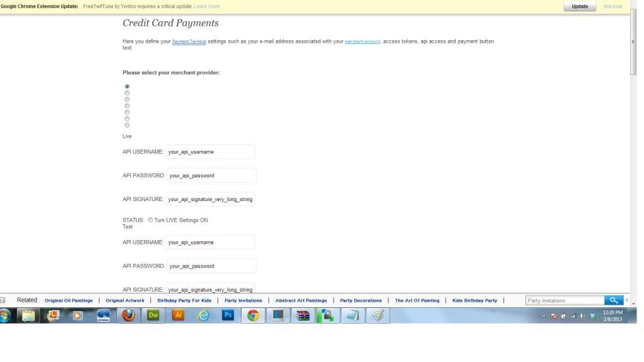The image size is (644, 362).
Task: Open the Learn more link
Action: 207,6
